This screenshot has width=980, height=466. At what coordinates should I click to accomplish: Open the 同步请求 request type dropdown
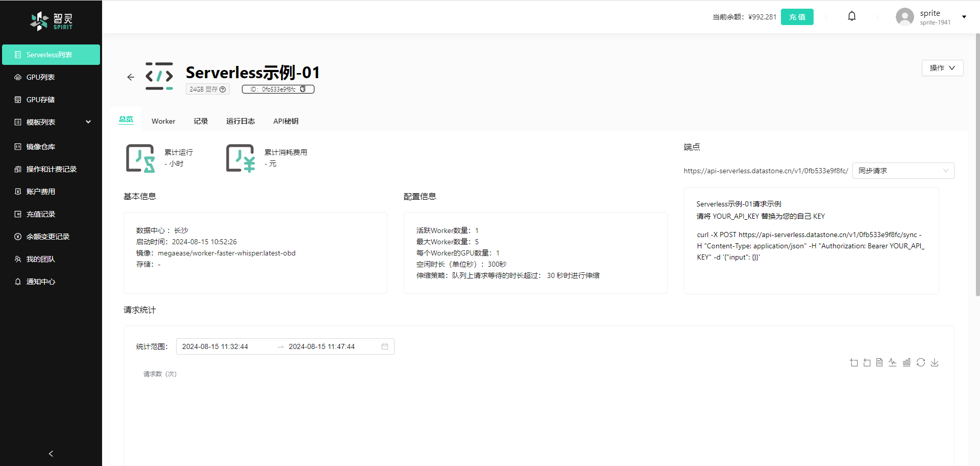[x=903, y=171]
